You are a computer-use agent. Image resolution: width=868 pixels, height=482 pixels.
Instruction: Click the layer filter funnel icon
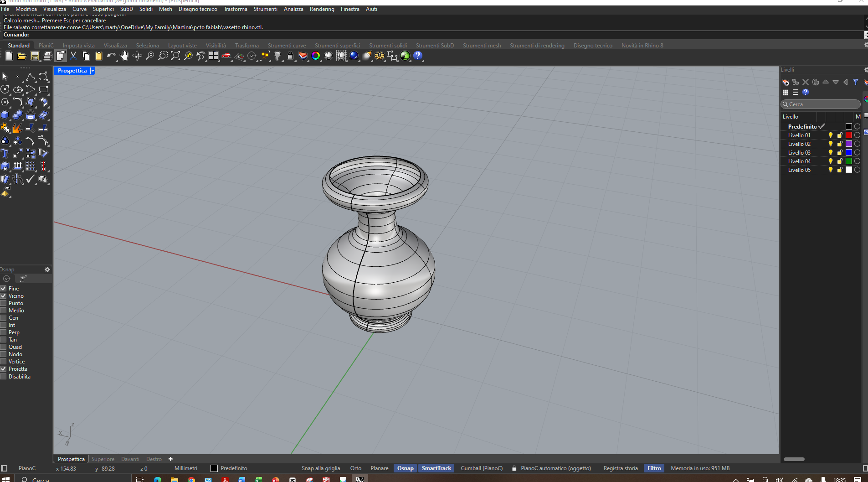coord(856,82)
